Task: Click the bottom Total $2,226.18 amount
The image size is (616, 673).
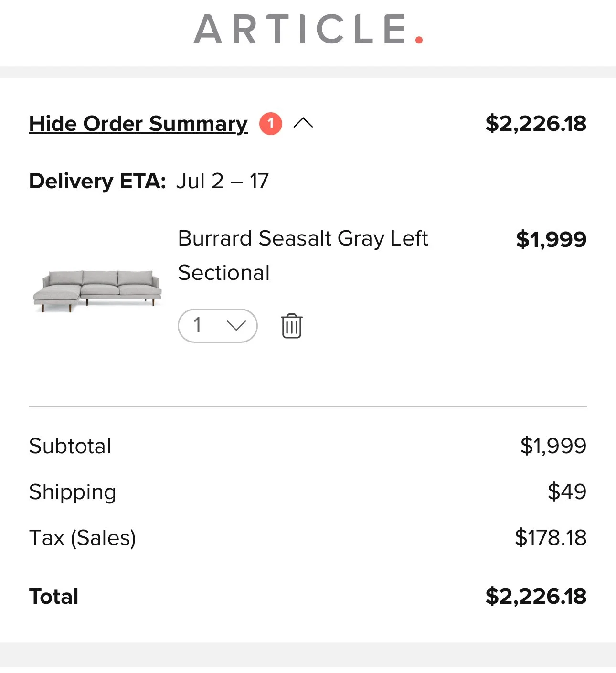Action: point(536,597)
